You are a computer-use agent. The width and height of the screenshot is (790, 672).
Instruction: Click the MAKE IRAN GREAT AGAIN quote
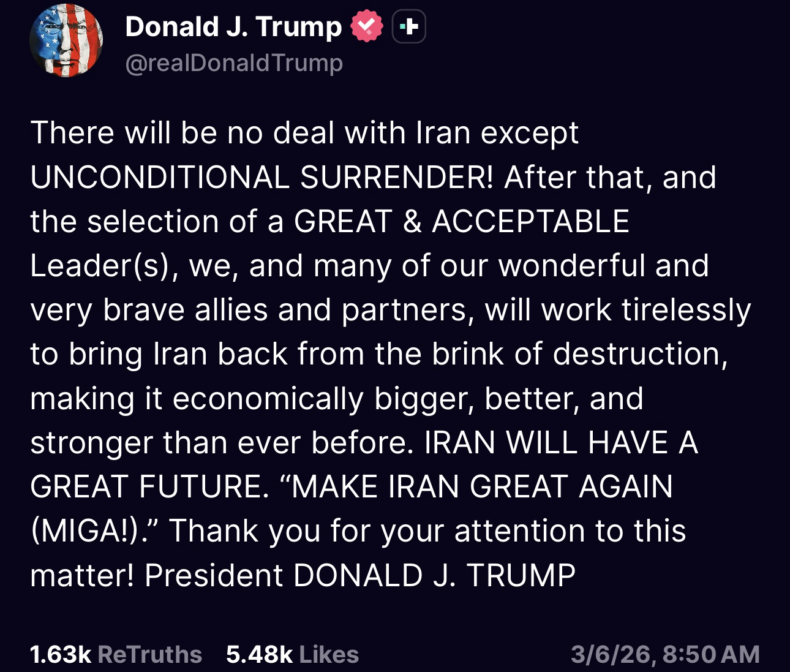click(x=476, y=486)
